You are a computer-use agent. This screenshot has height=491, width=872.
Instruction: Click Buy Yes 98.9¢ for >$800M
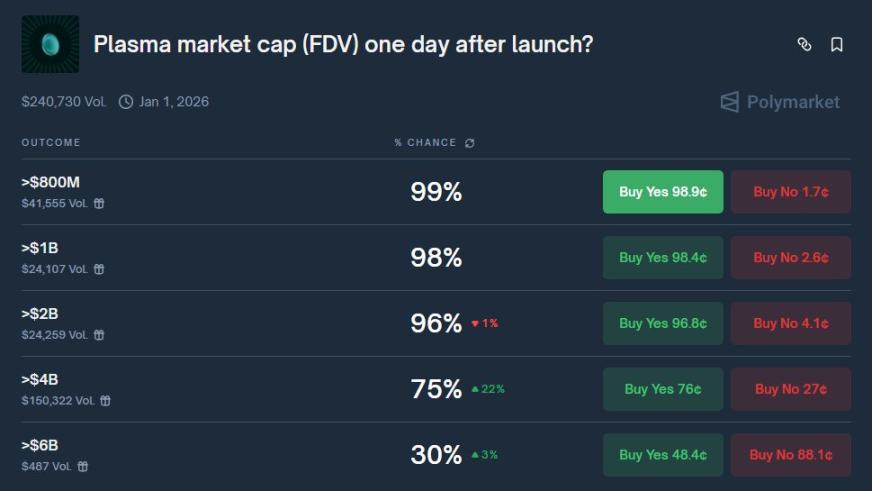[x=662, y=192]
